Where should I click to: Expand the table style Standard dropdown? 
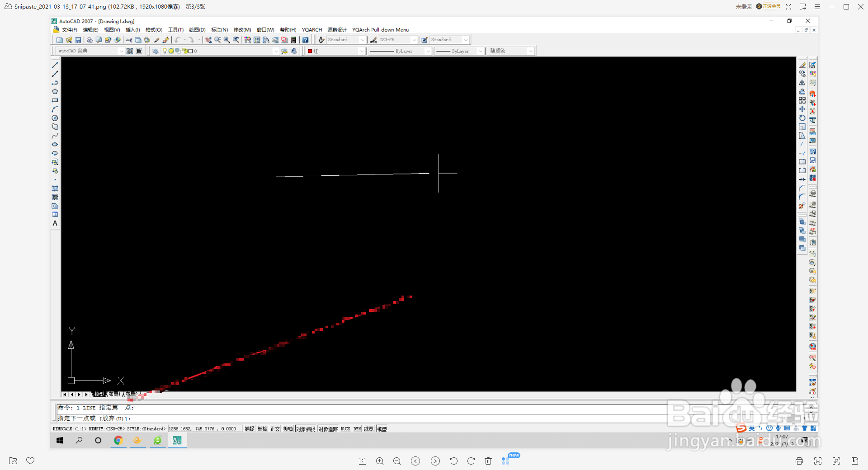point(466,40)
